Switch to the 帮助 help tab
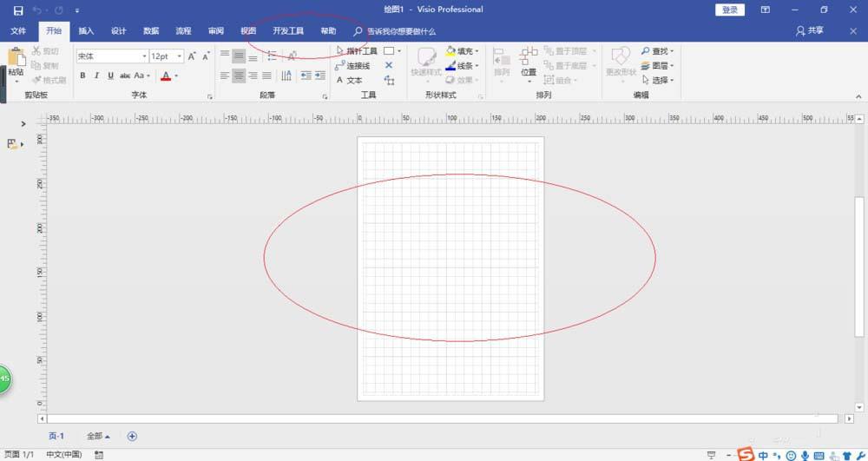This screenshot has width=868, height=461. point(328,31)
